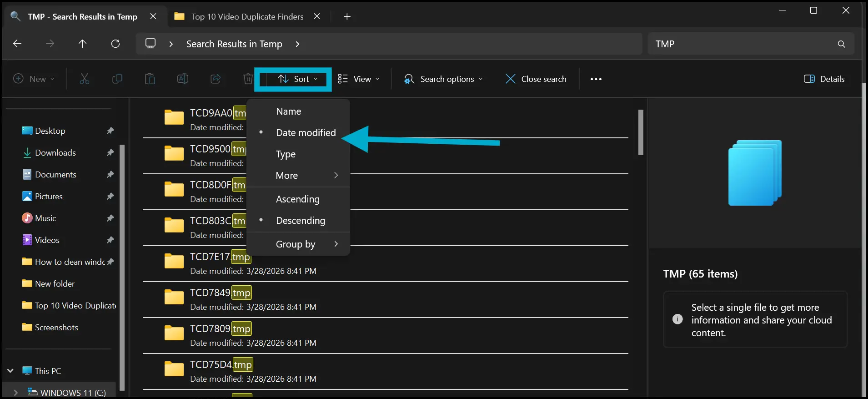This screenshot has width=868, height=399.
Task: Open the three-dot See more menu
Action: tap(596, 79)
